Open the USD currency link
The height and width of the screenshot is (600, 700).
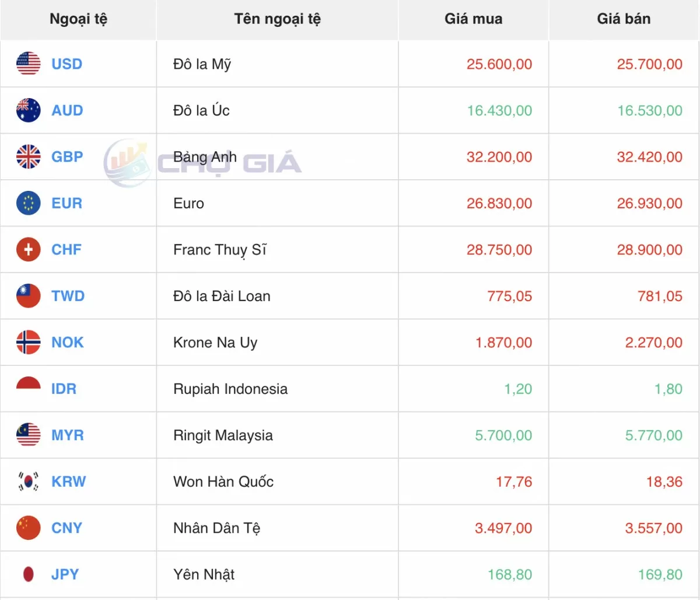click(x=66, y=64)
